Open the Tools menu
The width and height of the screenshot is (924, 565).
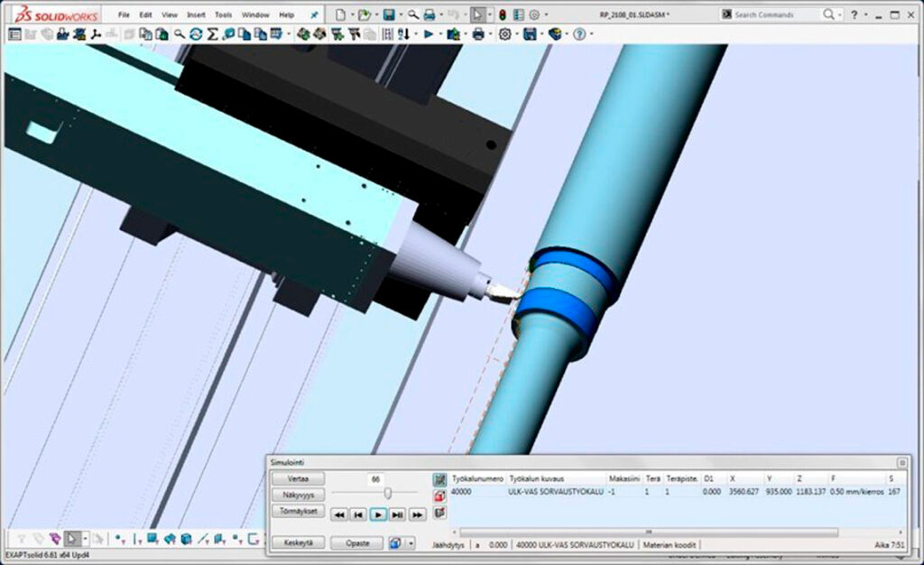(223, 15)
